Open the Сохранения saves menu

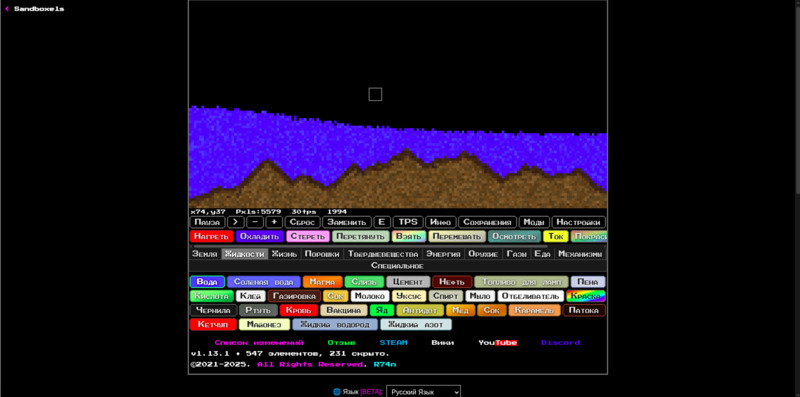click(x=487, y=222)
